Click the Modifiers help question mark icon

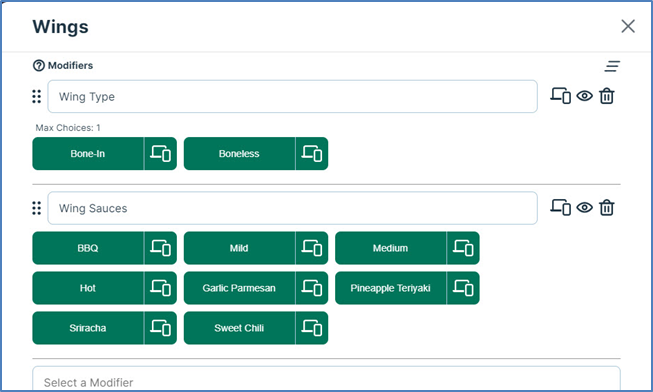(x=39, y=65)
